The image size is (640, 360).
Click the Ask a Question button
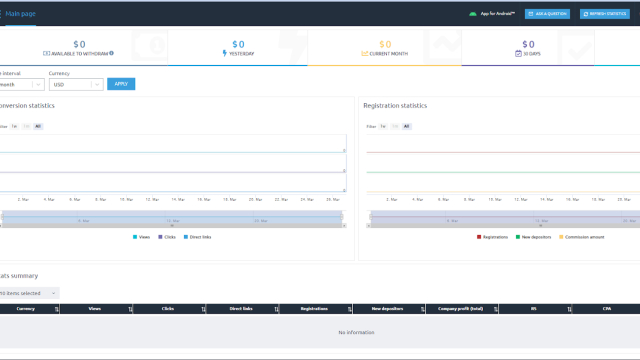tap(547, 14)
